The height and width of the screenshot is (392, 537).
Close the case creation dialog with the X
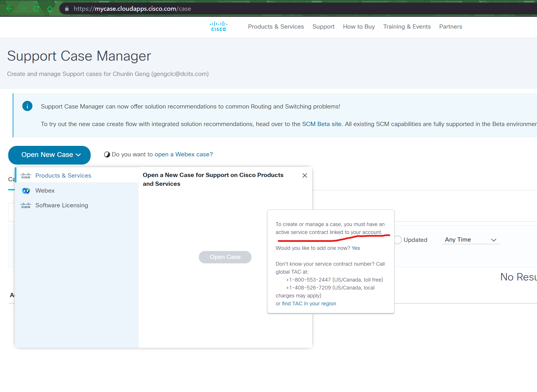[304, 176]
